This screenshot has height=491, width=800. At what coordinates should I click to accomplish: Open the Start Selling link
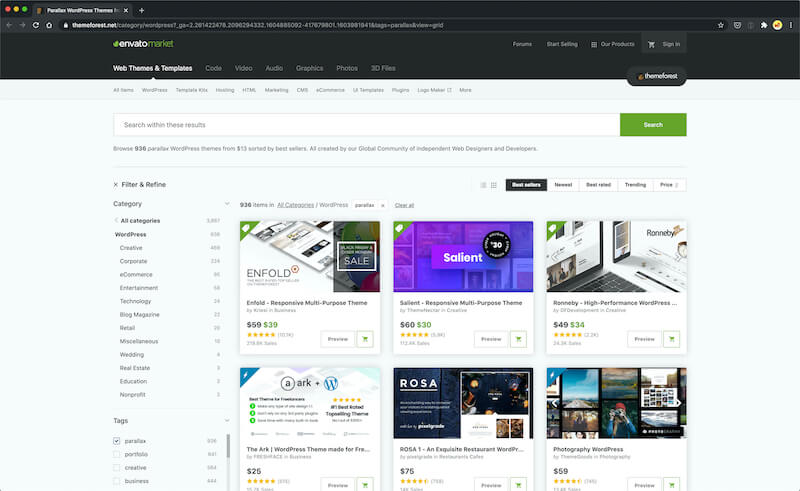pos(562,44)
